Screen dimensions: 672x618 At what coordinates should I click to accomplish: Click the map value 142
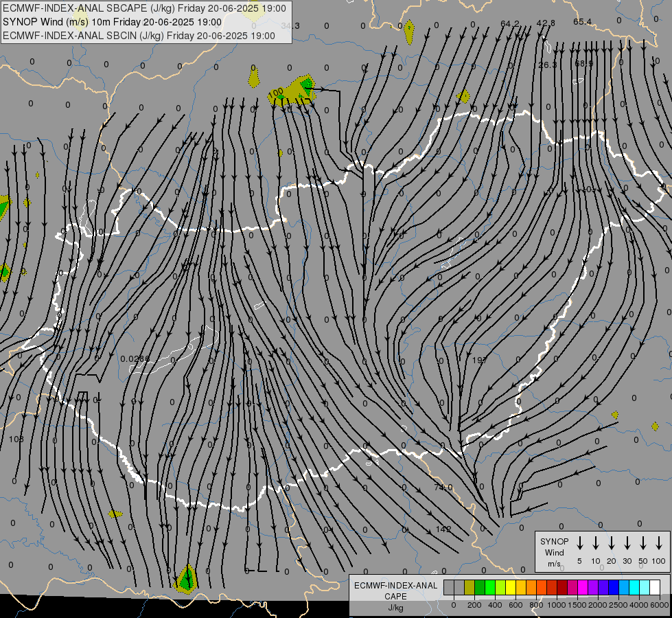tap(443, 529)
